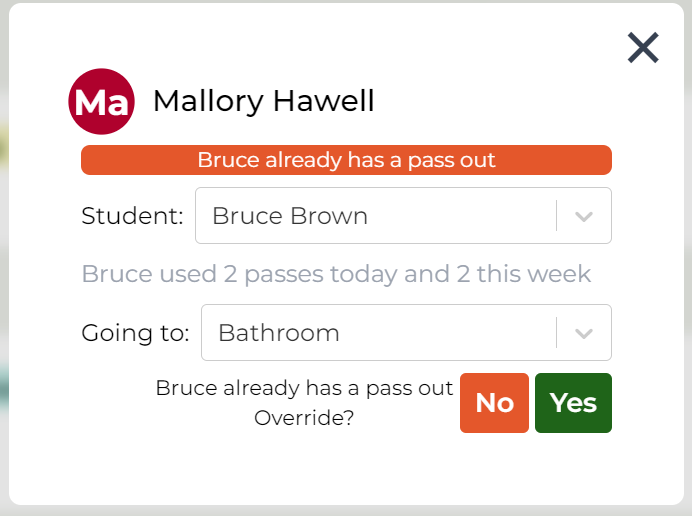This screenshot has width=692, height=516.
Task: Click the orange pass-out warning banner
Action: click(x=346, y=160)
